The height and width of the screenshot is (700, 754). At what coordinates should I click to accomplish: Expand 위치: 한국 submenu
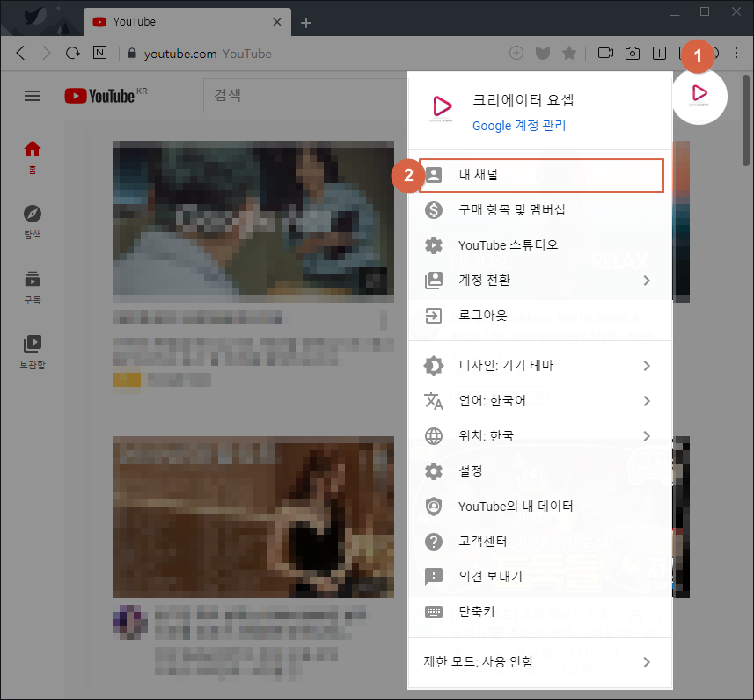tap(540, 435)
